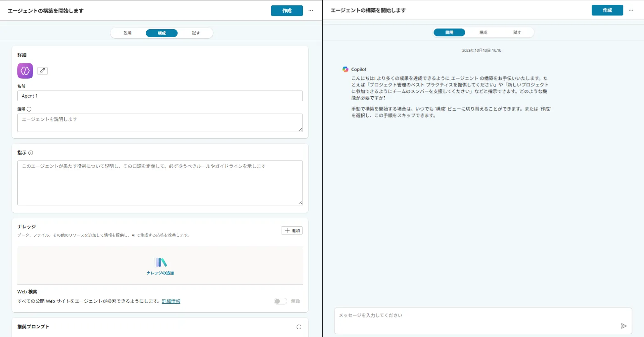The height and width of the screenshot is (337, 644).
Task: Open the info icon in 推奨プロンプト section
Action: click(299, 327)
